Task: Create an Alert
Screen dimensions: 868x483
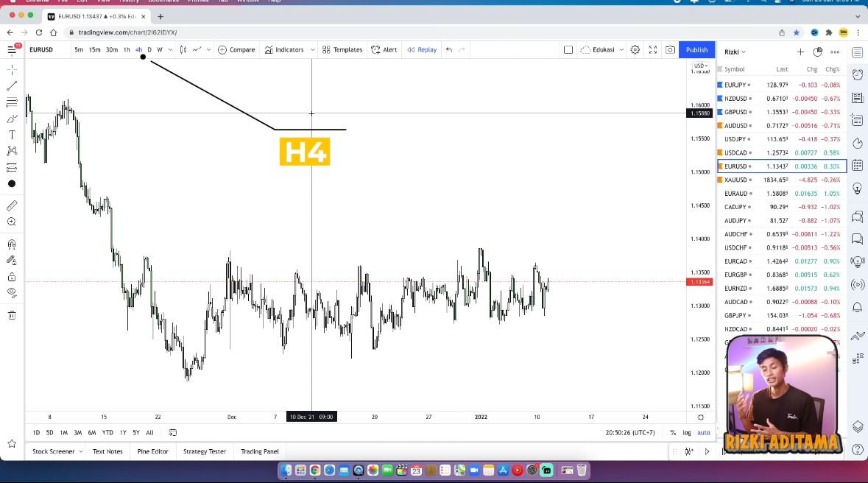Action: pos(384,50)
